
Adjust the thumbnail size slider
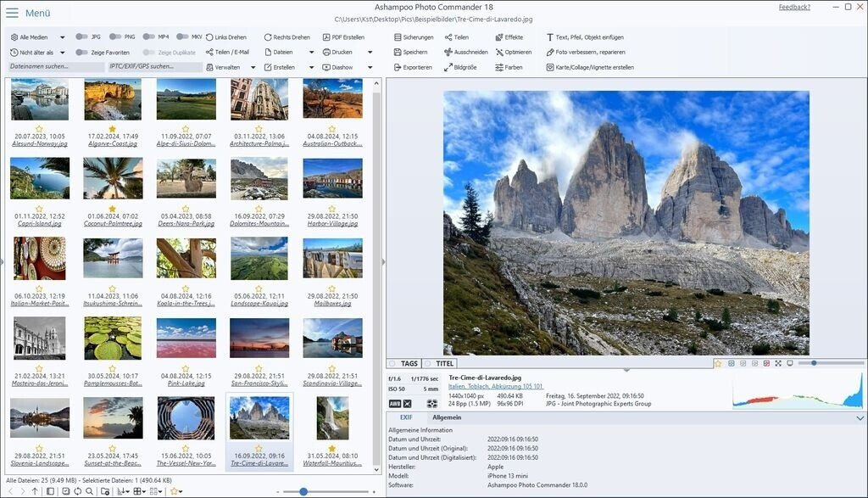(303, 491)
